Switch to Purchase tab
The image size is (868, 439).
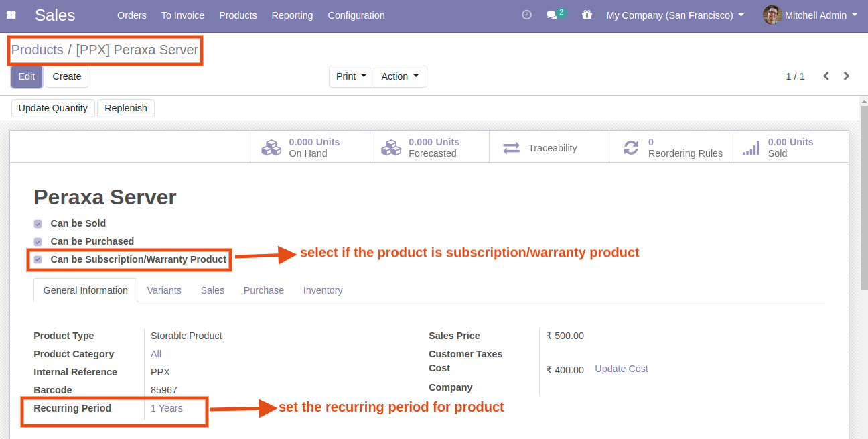click(x=264, y=290)
